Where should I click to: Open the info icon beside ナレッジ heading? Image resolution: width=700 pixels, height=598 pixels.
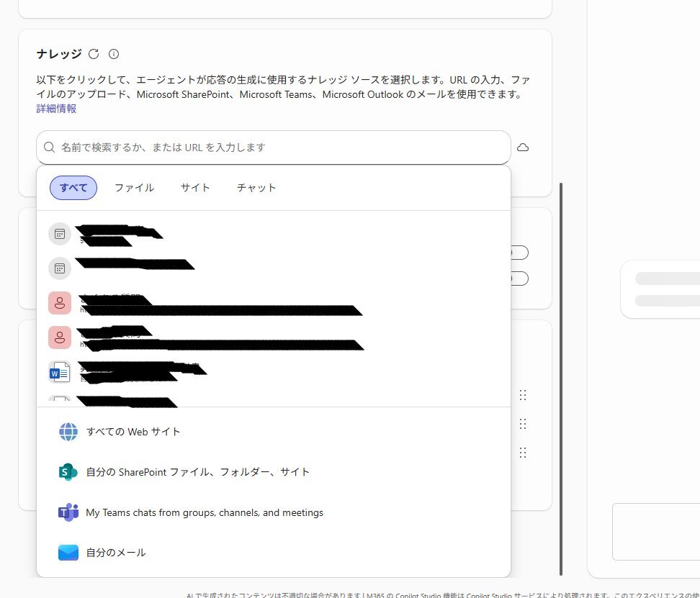coord(114,54)
